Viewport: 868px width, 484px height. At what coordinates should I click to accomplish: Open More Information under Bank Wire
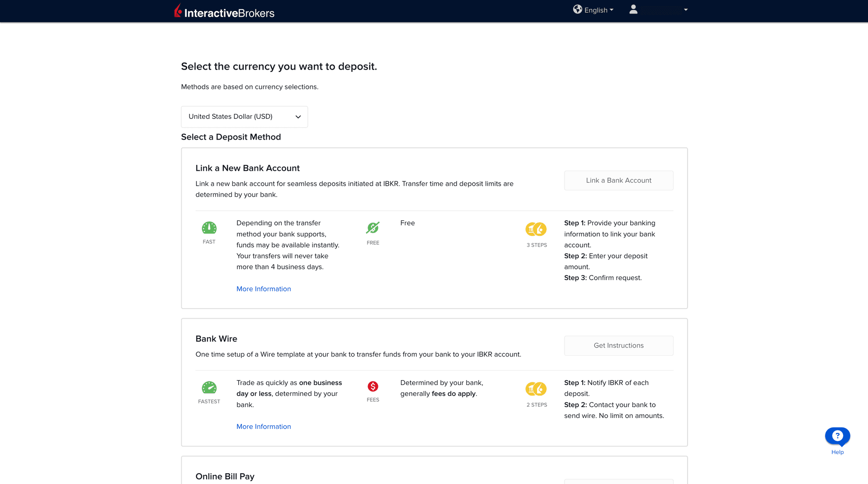coord(264,427)
